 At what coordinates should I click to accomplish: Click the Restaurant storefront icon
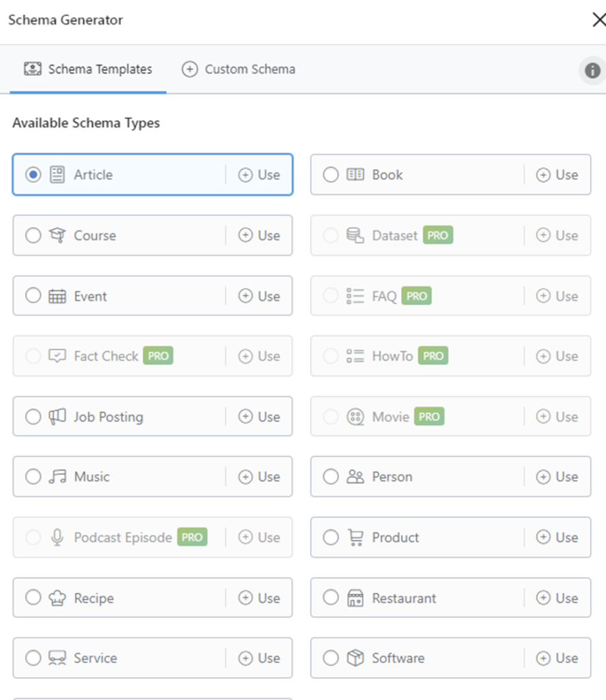355,597
